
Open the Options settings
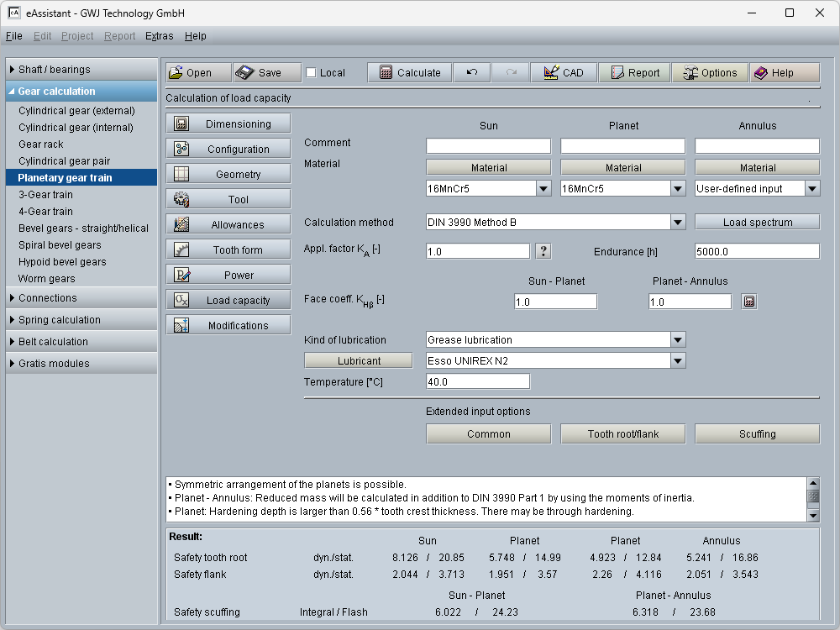pos(709,73)
